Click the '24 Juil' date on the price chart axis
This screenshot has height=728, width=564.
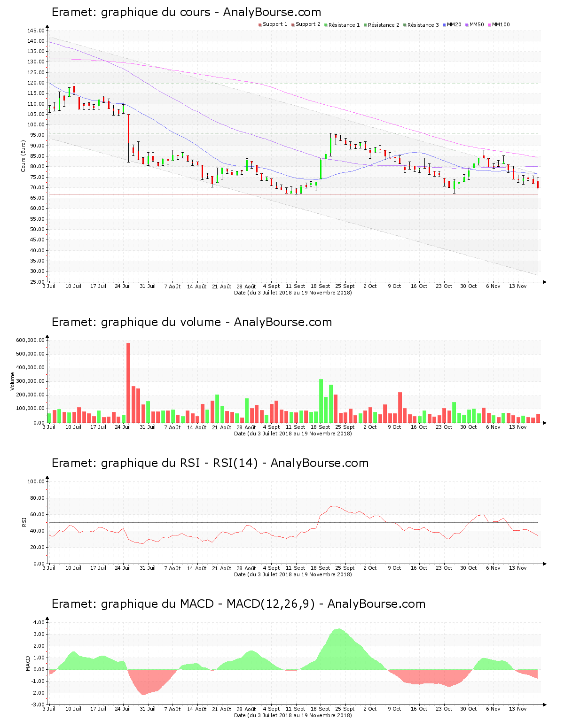click(x=123, y=286)
